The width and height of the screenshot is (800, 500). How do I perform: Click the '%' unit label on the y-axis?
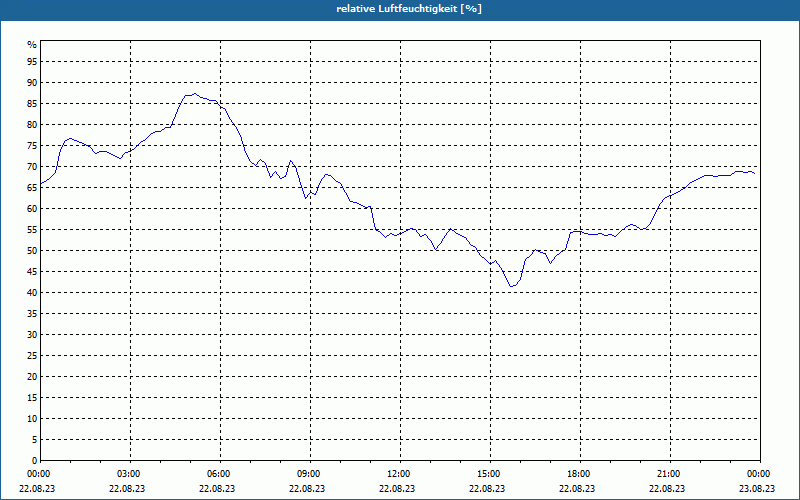pos(32,45)
